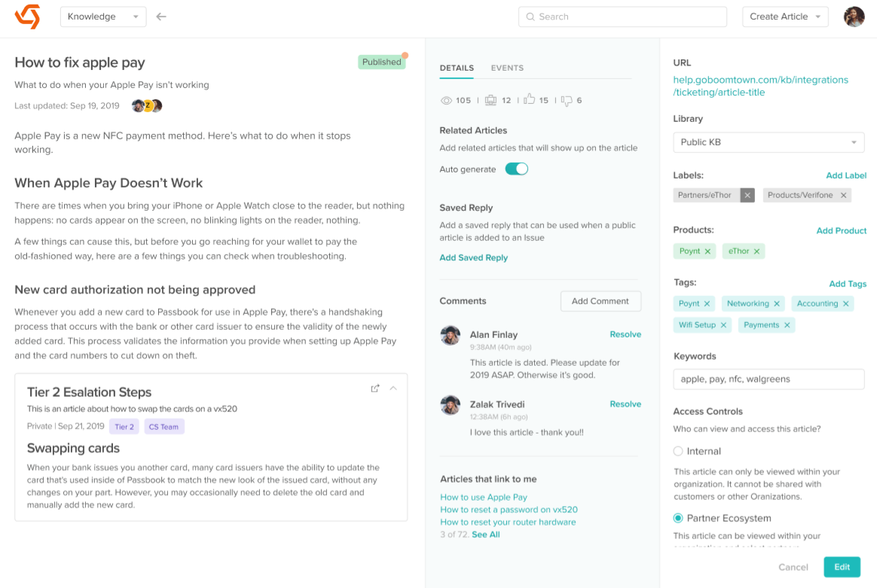Click the Cancel button
Viewport: 877px width, 588px height.
(x=793, y=568)
